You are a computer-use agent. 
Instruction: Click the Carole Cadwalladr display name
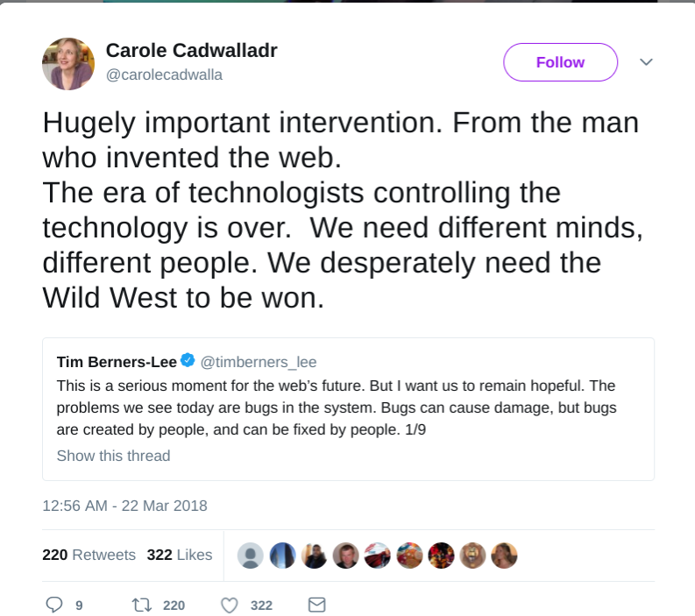pos(191,51)
